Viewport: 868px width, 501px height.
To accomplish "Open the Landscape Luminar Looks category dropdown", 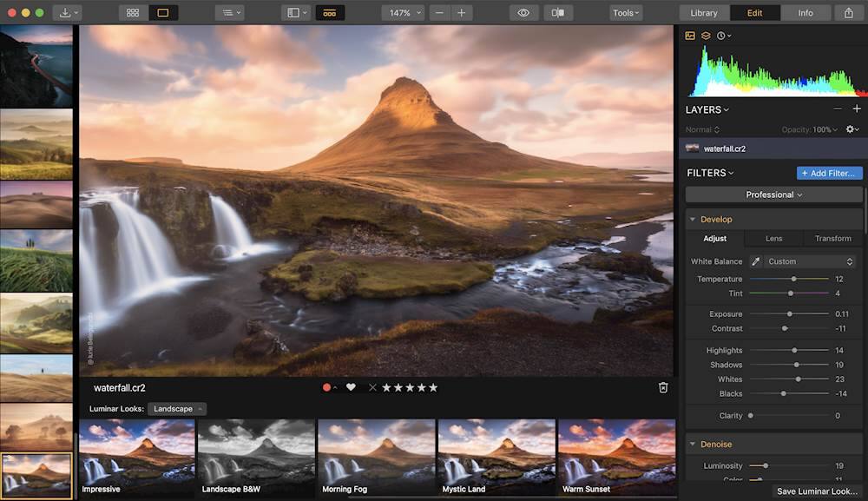I will click(176, 409).
